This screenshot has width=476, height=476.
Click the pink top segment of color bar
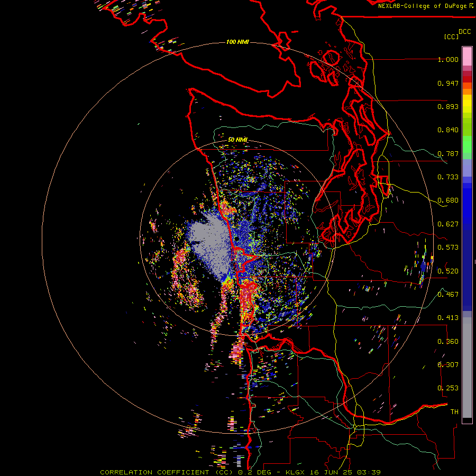pos(467,56)
